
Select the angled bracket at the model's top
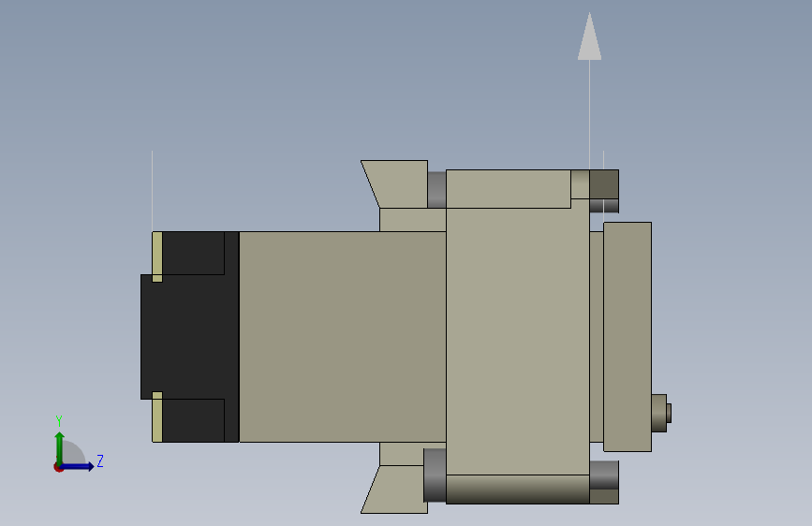398,183
